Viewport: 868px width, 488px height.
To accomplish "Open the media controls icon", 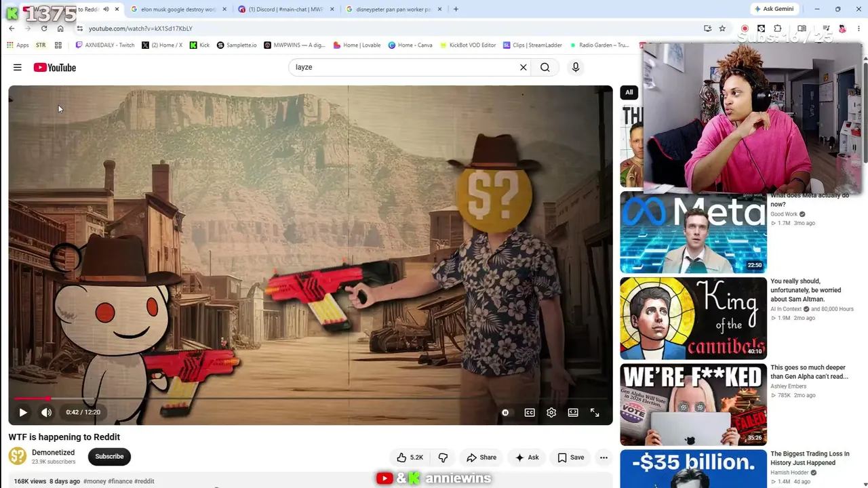I will [x=826, y=28].
